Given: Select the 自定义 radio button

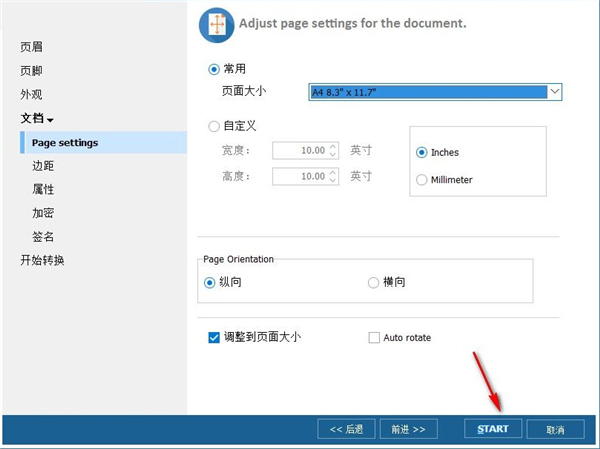Looking at the screenshot, I should pyautogui.click(x=214, y=126).
